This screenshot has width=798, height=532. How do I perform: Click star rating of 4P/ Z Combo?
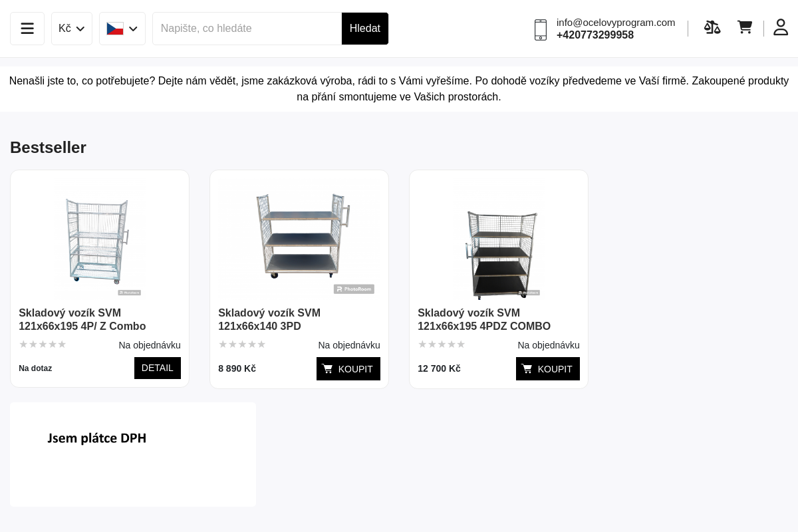tap(43, 344)
